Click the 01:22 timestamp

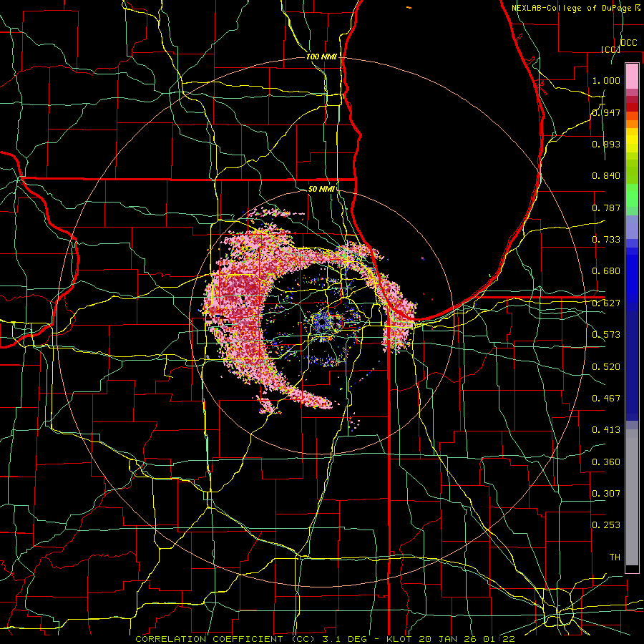[x=499, y=639]
